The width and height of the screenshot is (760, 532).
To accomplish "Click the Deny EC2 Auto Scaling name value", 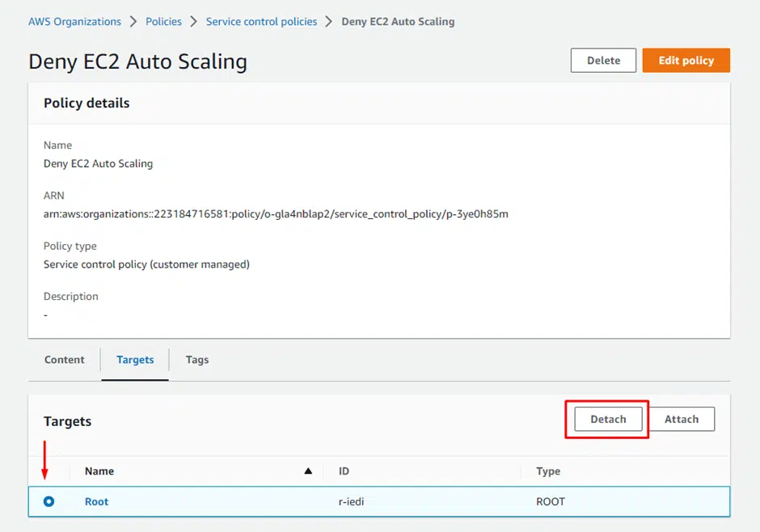I will pyautogui.click(x=99, y=164).
